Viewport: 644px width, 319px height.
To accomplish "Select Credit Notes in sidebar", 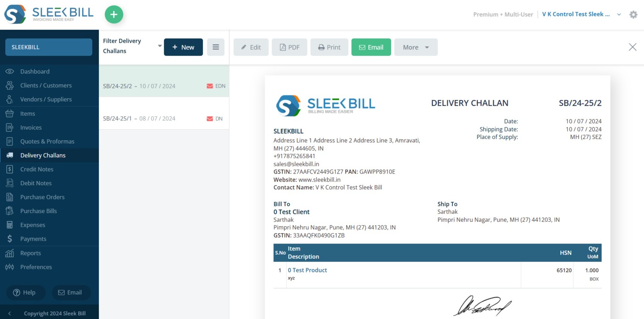I will click(x=37, y=169).
